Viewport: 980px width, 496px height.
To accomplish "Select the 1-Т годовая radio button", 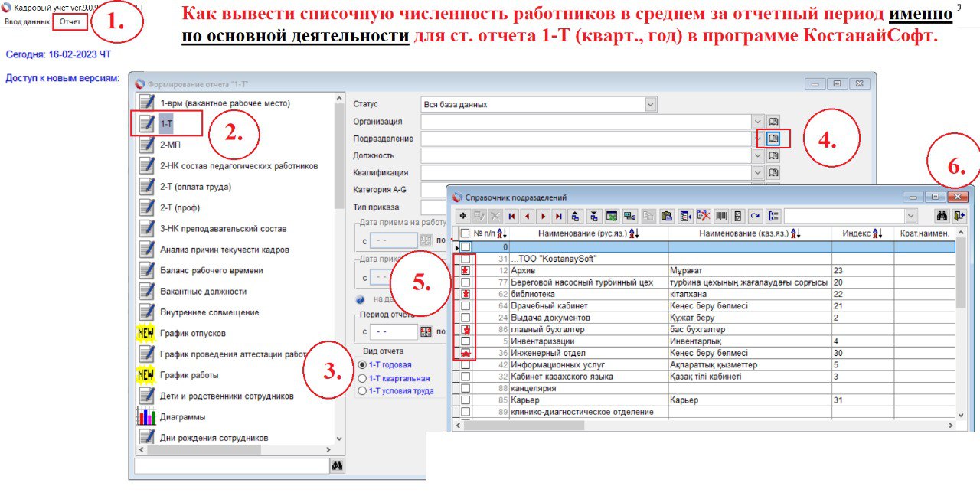I will [x=362, y=365].
